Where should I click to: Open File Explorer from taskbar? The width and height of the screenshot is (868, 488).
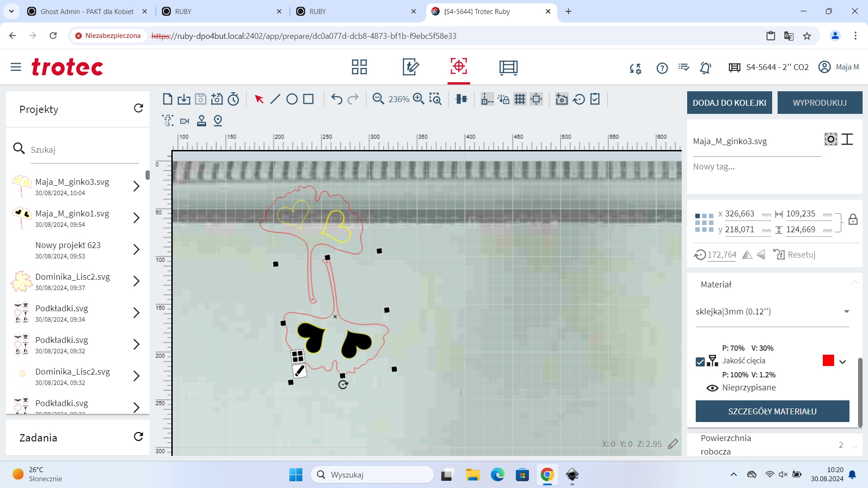pyautogui.click(x=473, y=474)
